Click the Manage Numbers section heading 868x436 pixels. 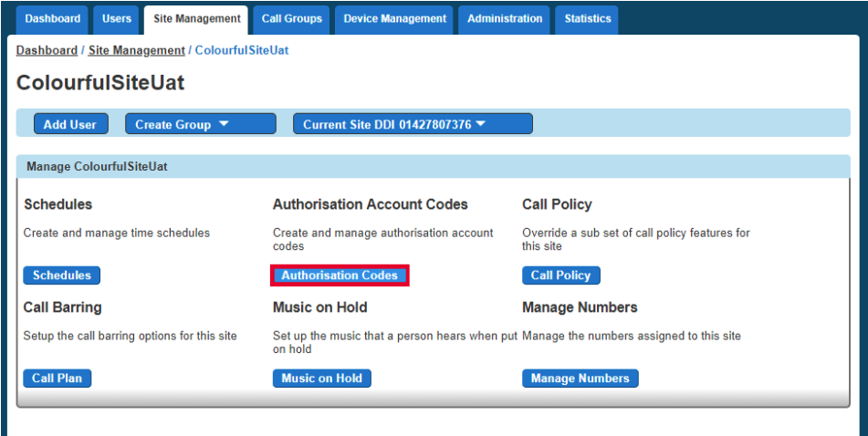point(580,307)
